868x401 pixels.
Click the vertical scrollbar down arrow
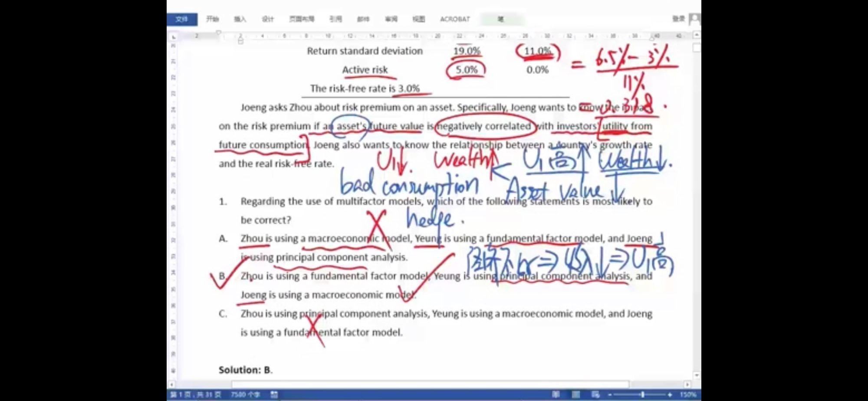(x=697, y=375)
